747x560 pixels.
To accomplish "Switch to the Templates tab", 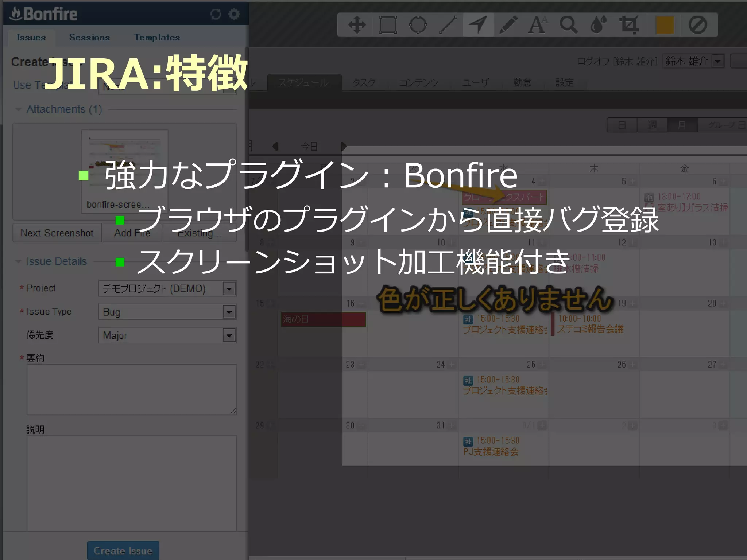I will pos(157,37).
